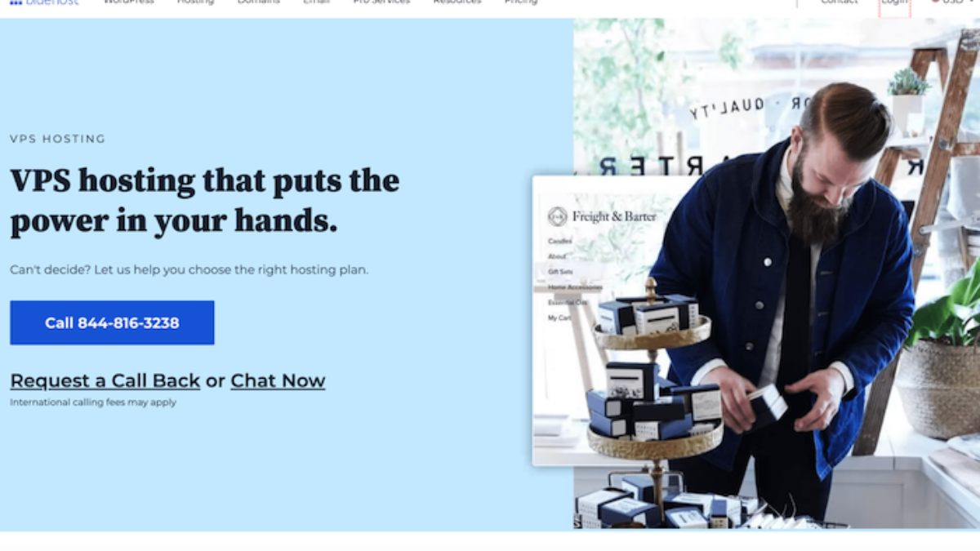This screenshot has height=551, width=980.
Task: Open the Contact link in header
Action: click(x=839, y=2)
